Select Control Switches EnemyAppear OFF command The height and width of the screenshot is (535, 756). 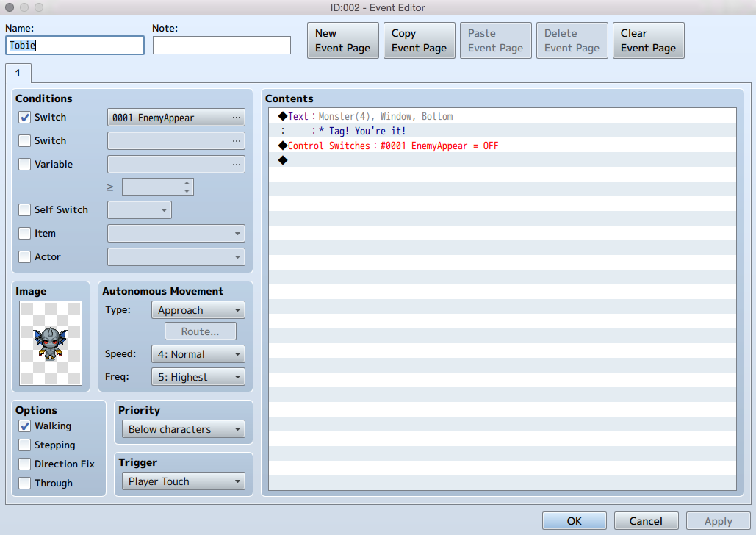[502, 146]
